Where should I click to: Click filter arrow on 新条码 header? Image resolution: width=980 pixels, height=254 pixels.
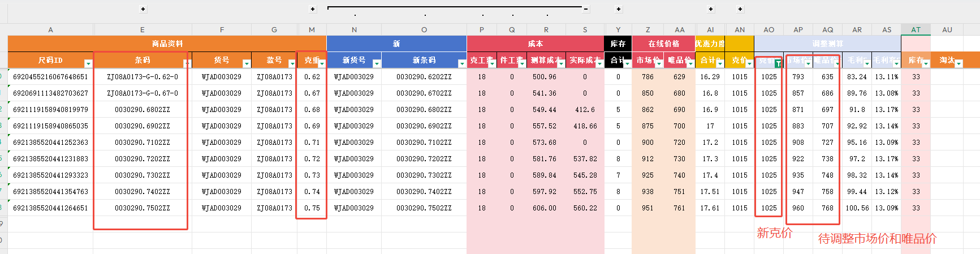[461, 63]
